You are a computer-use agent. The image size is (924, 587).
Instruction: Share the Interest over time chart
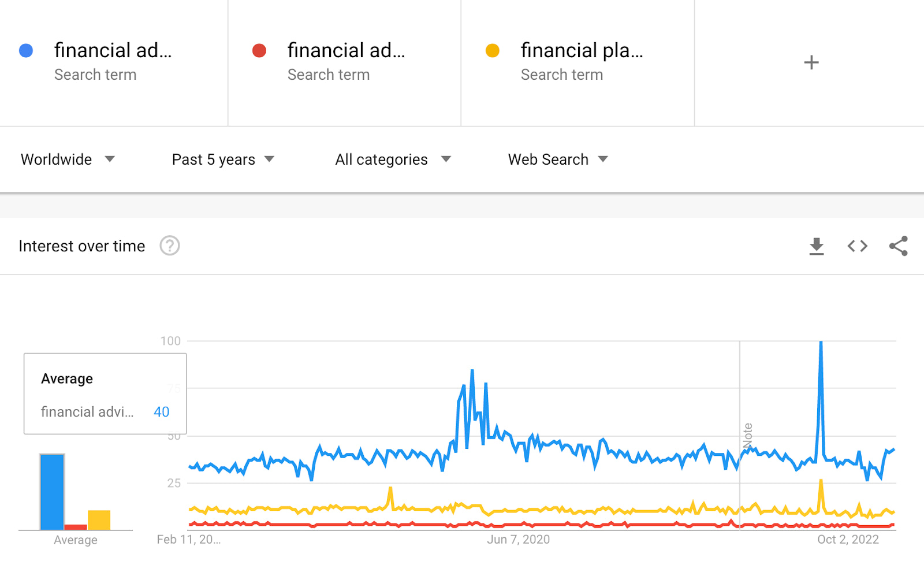pos(899,246)
